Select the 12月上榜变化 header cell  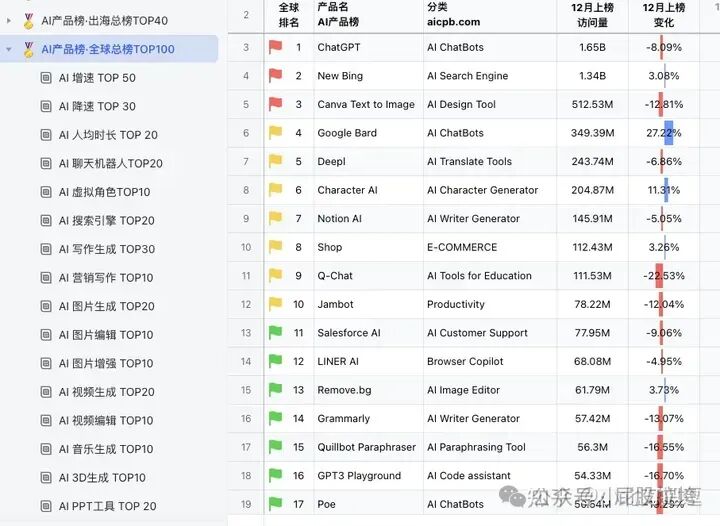(x=664, y=16)
